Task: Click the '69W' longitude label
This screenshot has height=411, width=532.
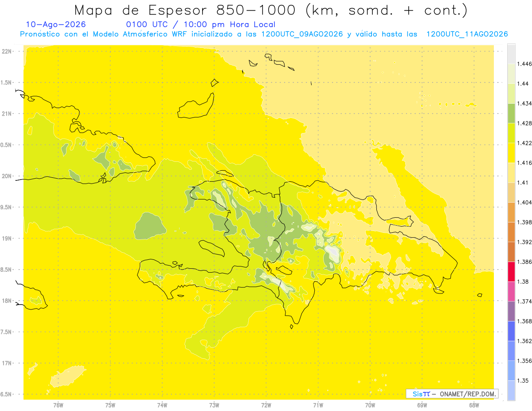Action: 422,405
